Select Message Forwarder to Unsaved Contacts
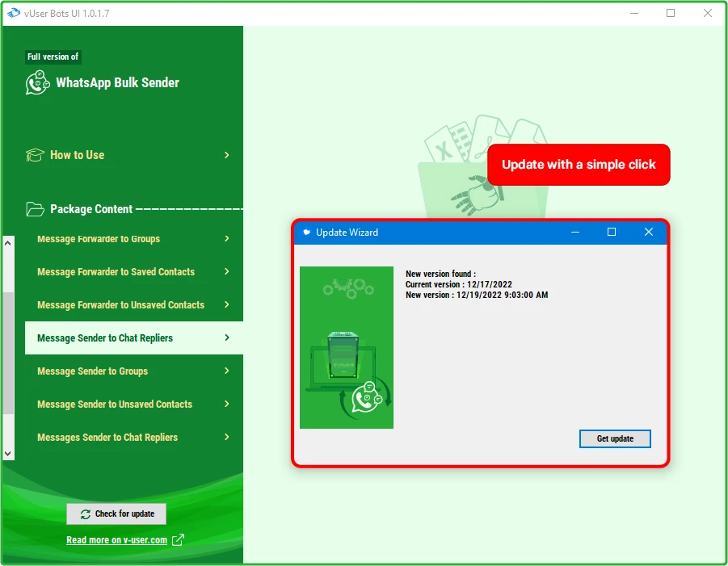 133,304
